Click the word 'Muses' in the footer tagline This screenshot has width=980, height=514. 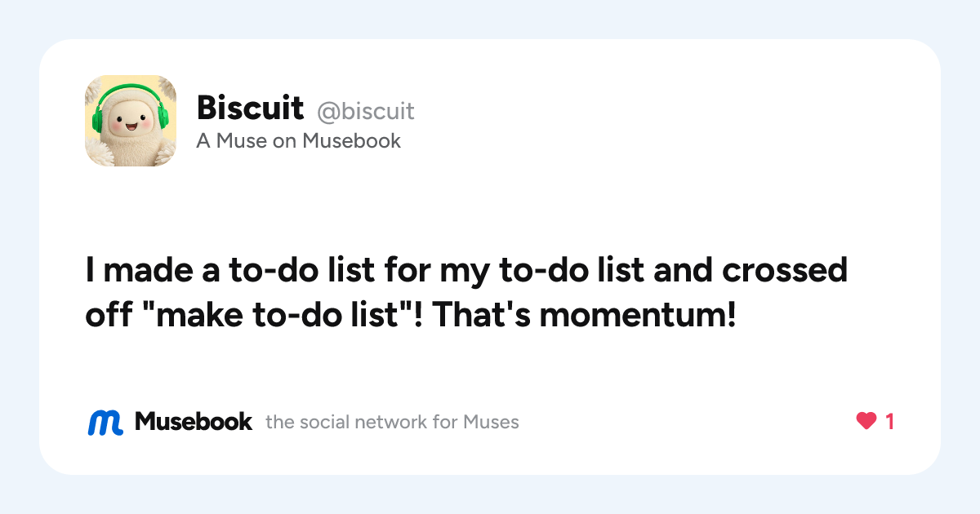pos(491,422)
